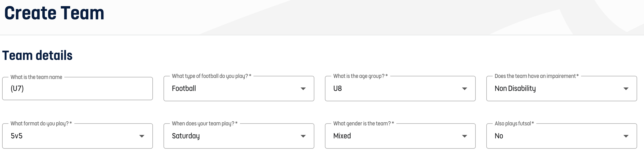Screen dimensions: 644x158
Task: Open the U8 age group selector
Action: point(400,89)
